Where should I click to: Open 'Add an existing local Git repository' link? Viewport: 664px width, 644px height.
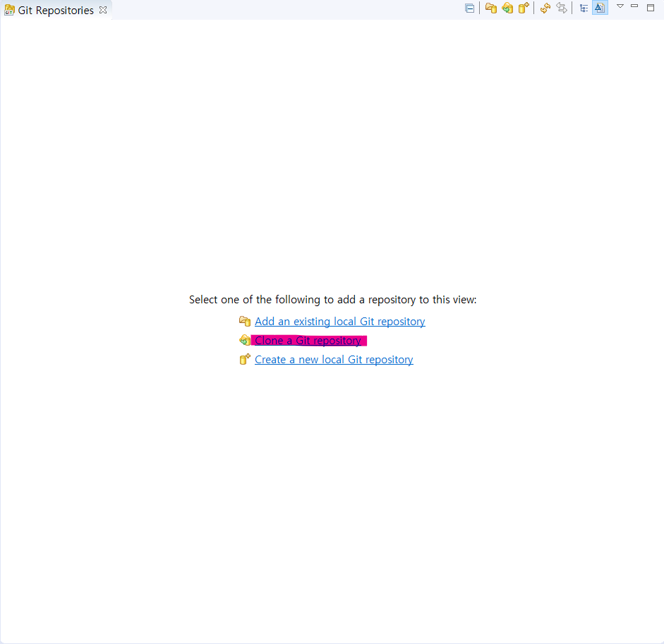(339, 322)
